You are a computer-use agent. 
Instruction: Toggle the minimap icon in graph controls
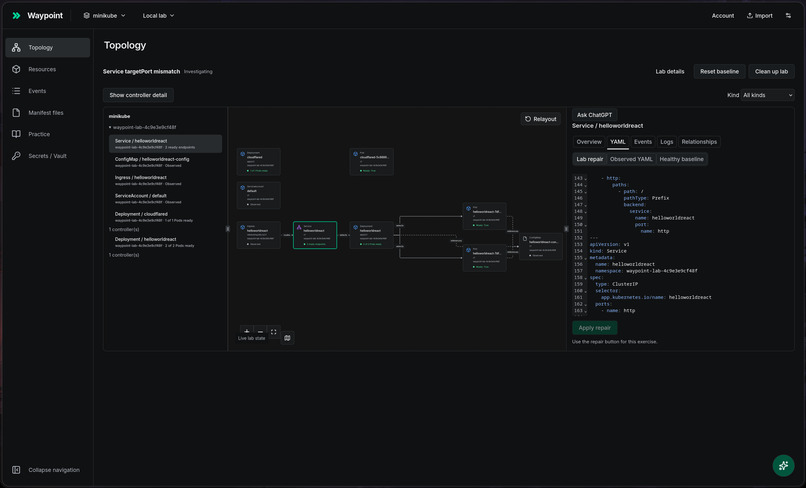[x=287, y=338]
